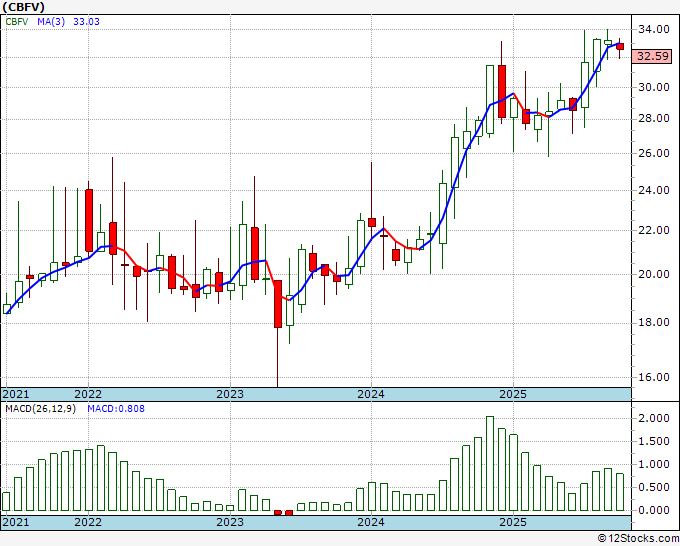
Task: Click the red 32.59 current price tag
Action: [x=655, y=57]
